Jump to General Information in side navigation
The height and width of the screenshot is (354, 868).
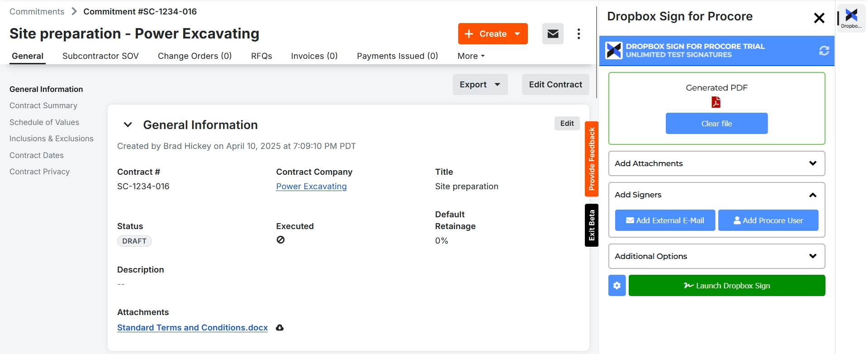[46, 89]
